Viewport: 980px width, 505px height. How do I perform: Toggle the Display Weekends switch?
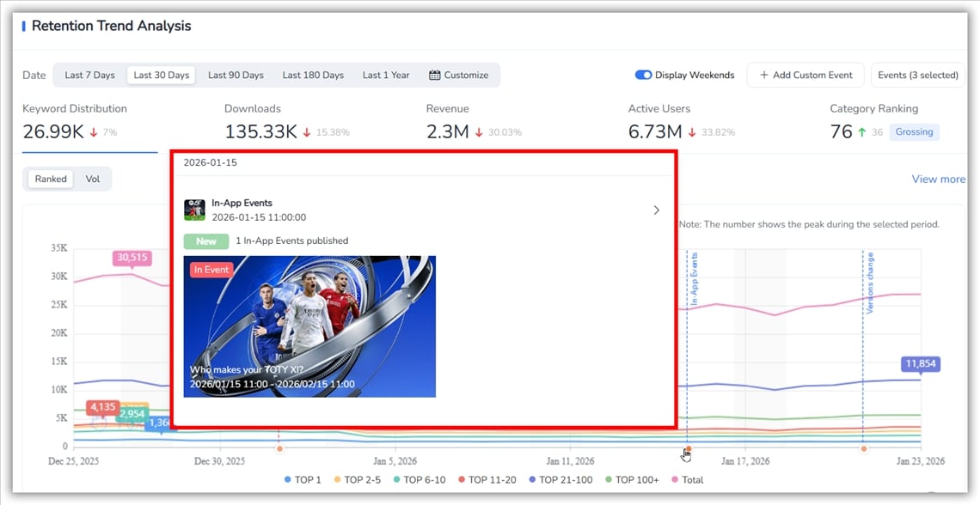point(643,76)
